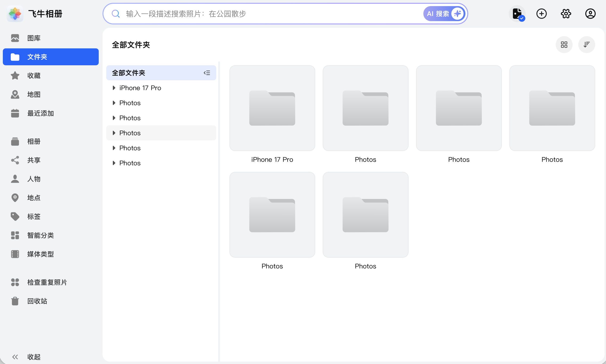
Task: Expand the highlighted Photos tree node
Action: (114, 133)
